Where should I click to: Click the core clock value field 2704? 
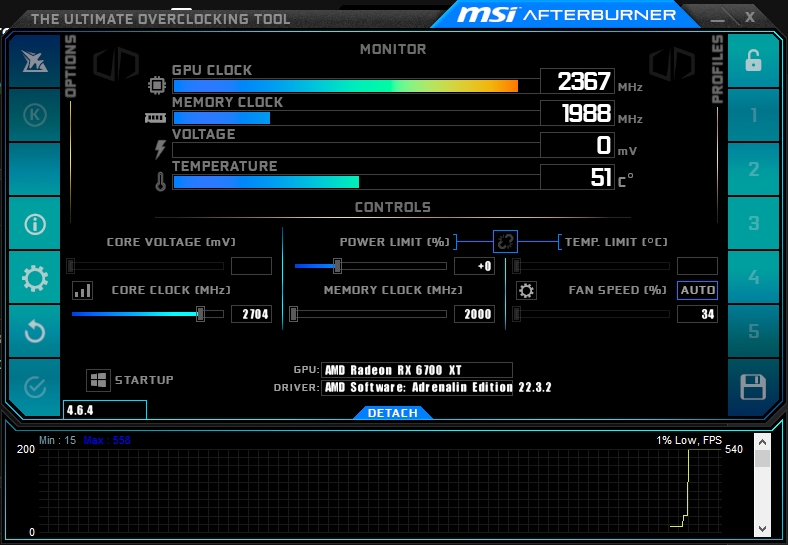click(x=251, y=314)
